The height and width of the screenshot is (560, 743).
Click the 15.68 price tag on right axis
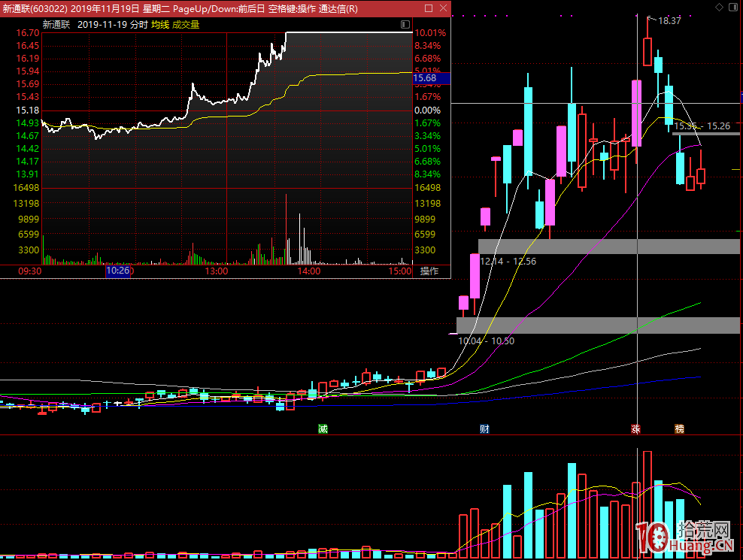coord(425,78)
